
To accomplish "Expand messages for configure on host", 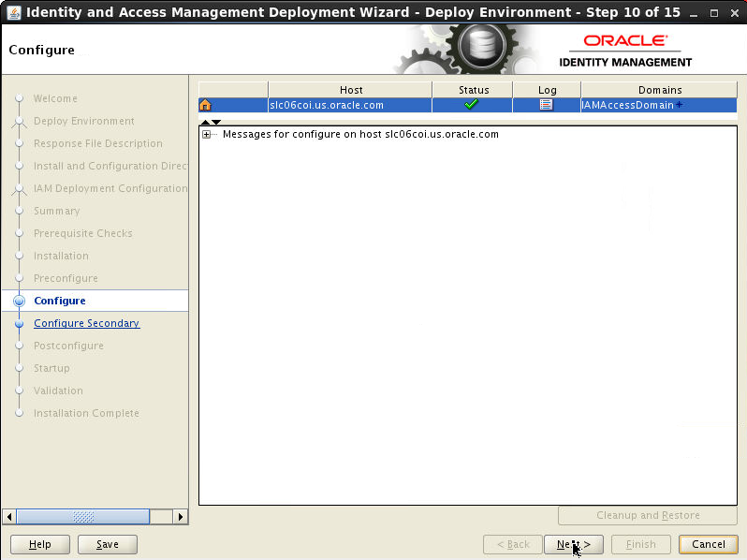I will [x=206, y=135].
